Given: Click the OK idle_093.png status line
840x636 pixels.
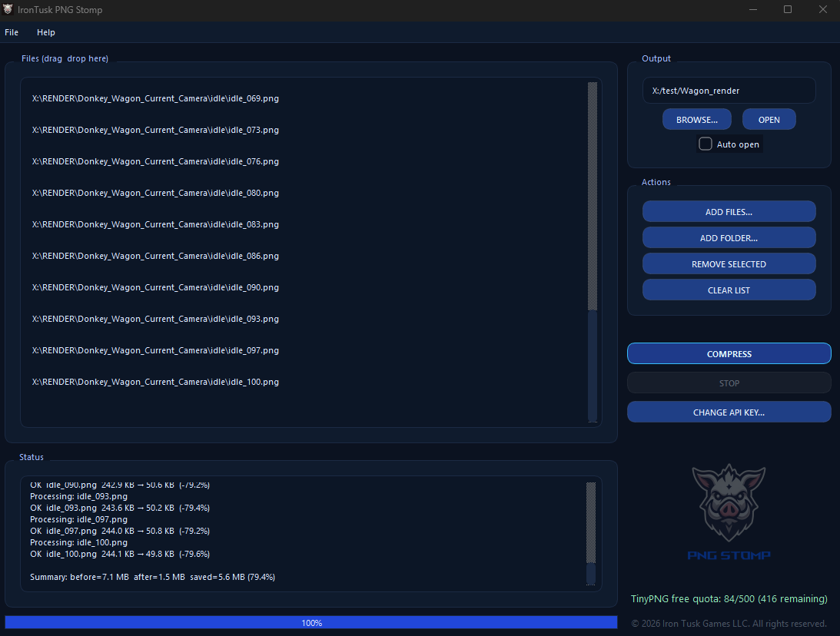Looking at the screenshot, I should [x=120, y=508].
